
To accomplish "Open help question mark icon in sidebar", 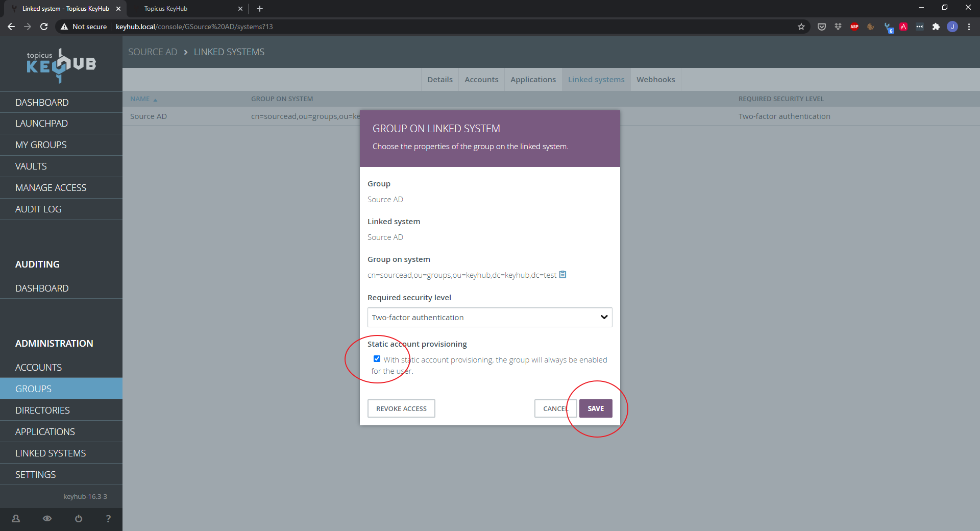I will [108, 519].
